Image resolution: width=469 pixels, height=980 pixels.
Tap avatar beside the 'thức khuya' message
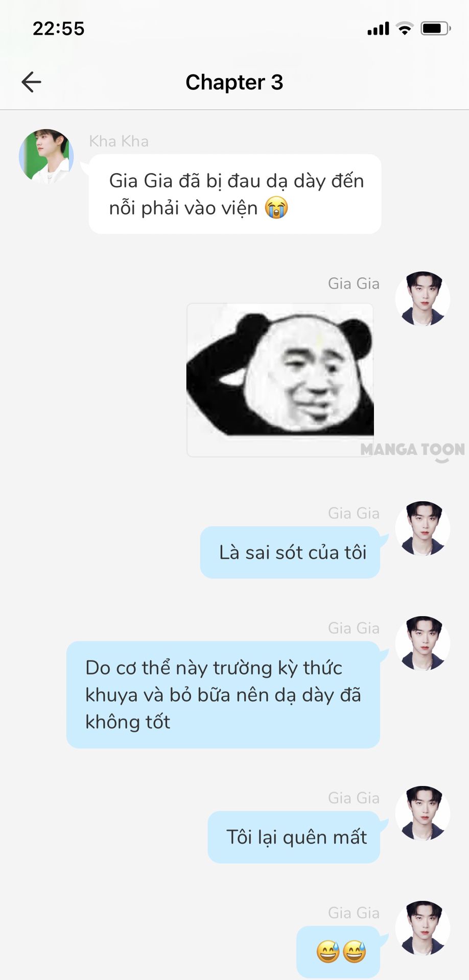click(x=423, y=643)
